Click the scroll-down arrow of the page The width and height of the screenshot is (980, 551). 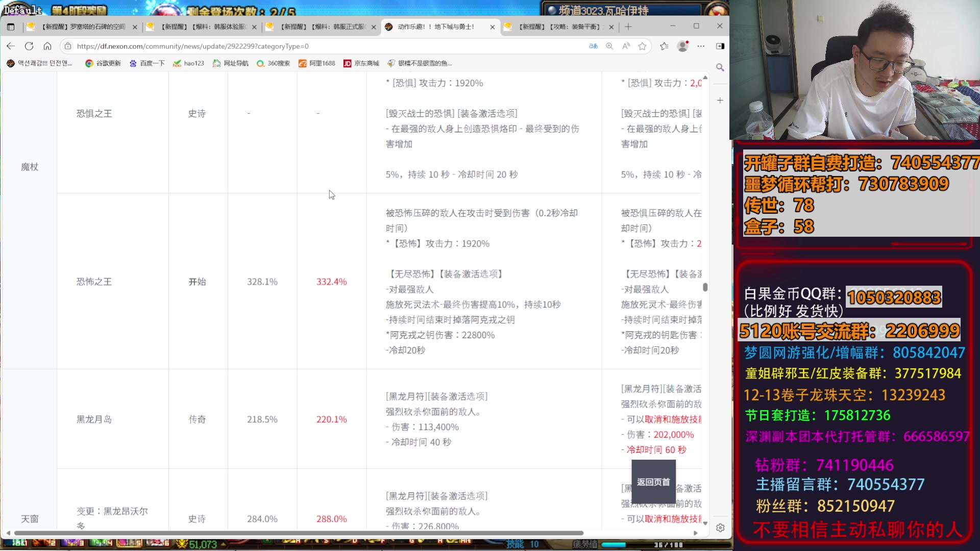coord(705,523)
